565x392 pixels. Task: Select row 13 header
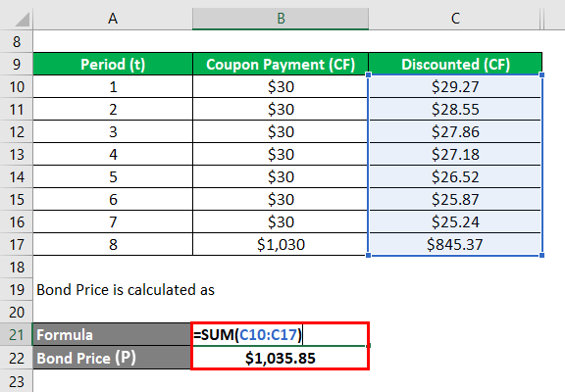click(17, 155)
